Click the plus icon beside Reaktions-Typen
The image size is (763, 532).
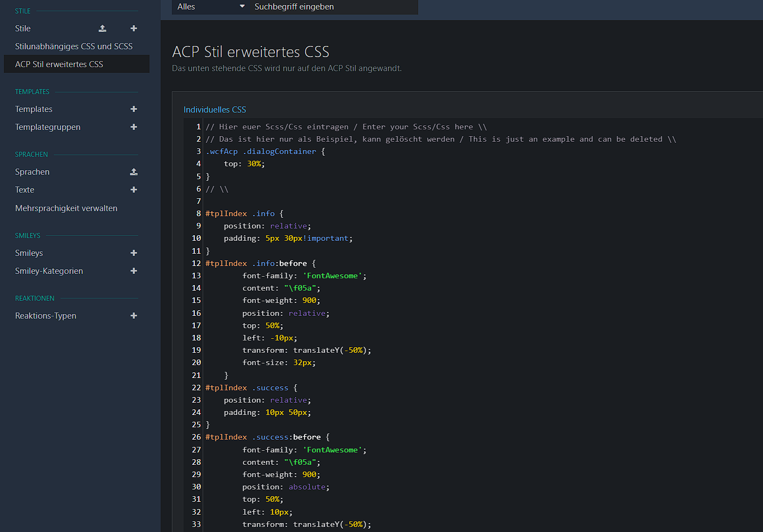pos(134,316)
